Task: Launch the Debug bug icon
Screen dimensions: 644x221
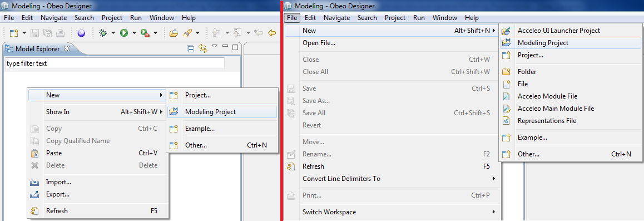Action: (x=103, y=32)
